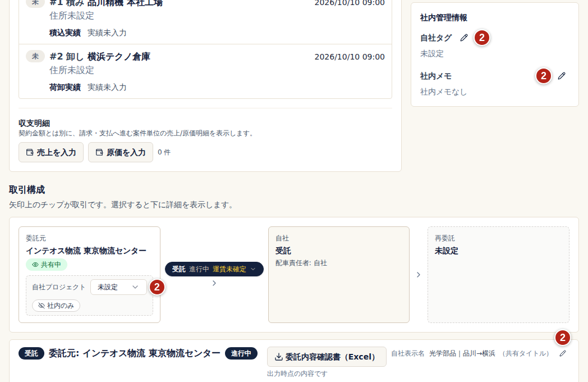The width and height of the screenshot is (588, 382).
Task: Open 自社プロジェクト 未設定 dropdown
Action: click(x=118, y=287)
